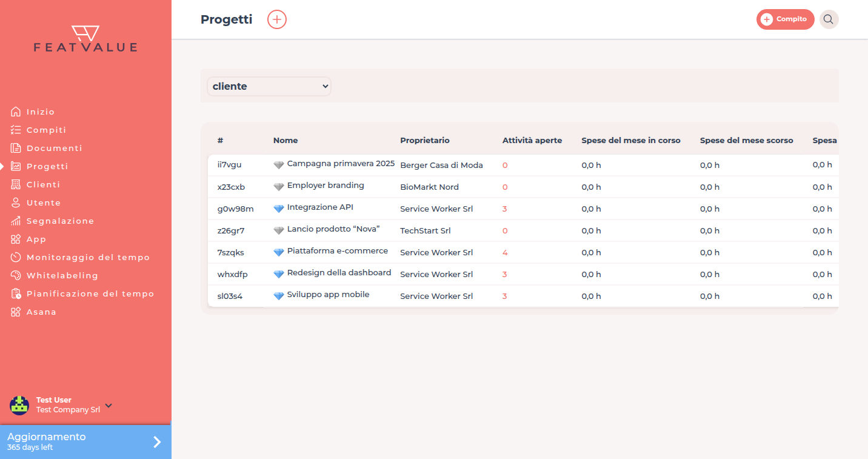Click diamond icon beside Integrazione API

[279, 209]
